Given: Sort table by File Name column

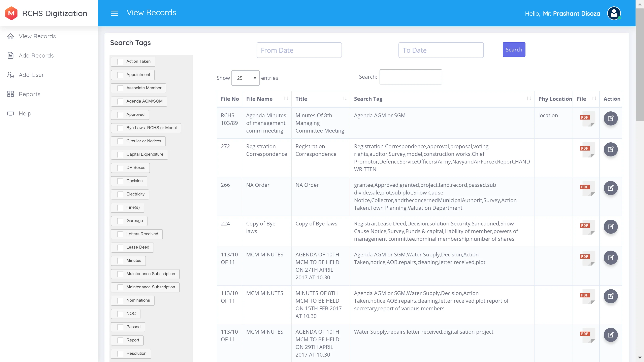Looking at the screenshot, I should [x=266, y=99].
